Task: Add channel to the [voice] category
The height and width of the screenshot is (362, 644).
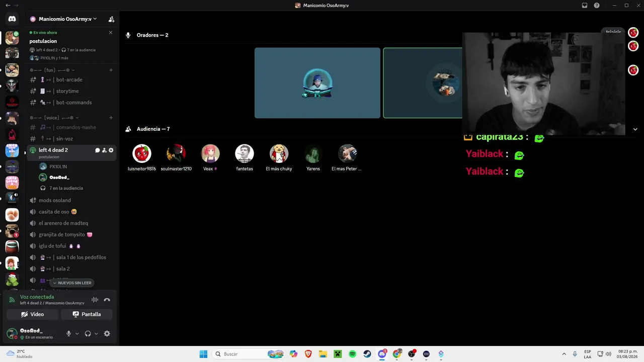Action: 111,118
